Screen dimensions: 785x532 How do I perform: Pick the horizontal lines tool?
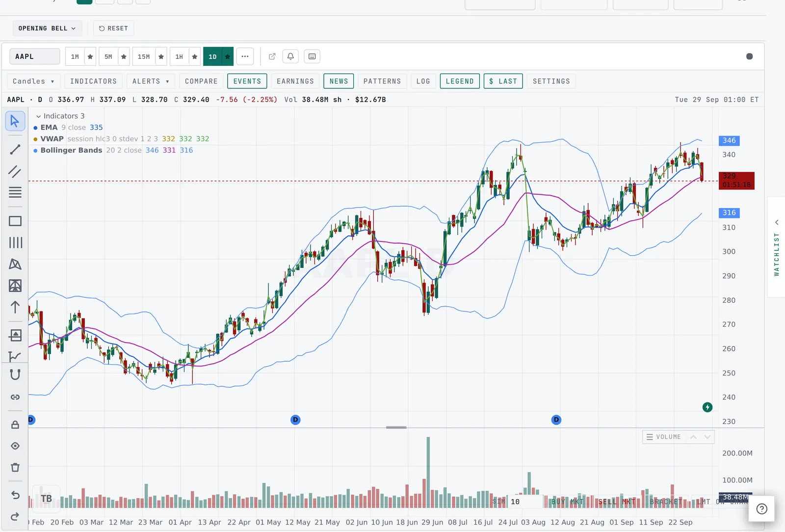15,192
